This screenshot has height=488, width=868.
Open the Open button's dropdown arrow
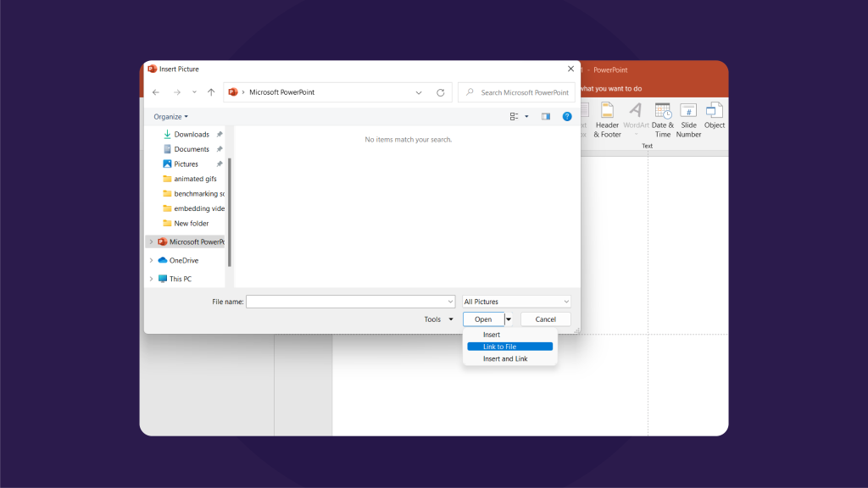pos(509,319)
